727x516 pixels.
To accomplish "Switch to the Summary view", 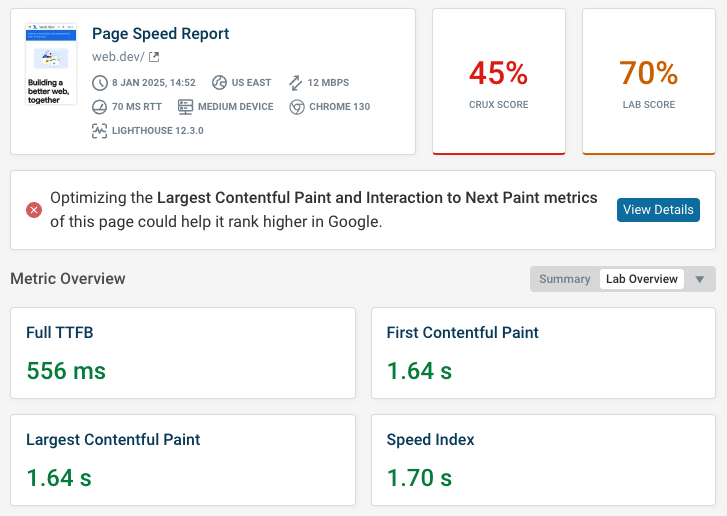I will tap(564, 279).
